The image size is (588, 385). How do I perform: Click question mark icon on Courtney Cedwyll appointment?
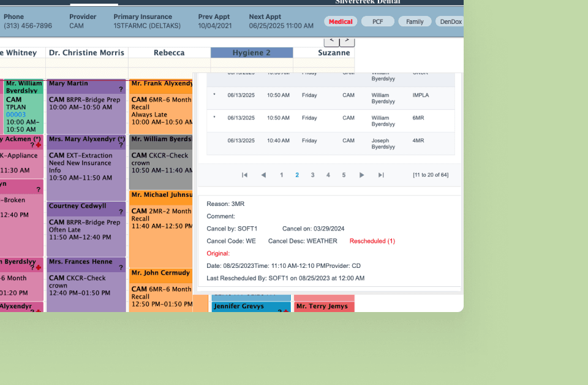121,212
